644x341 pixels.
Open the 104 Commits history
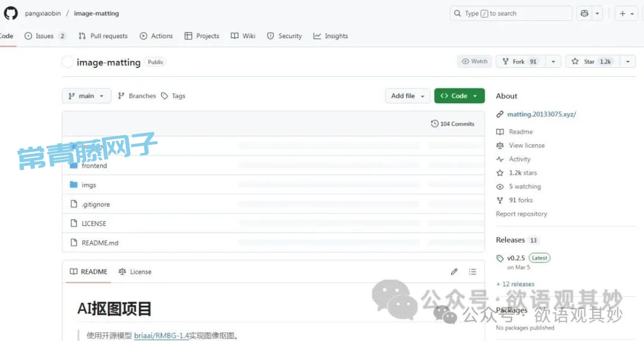453,123
